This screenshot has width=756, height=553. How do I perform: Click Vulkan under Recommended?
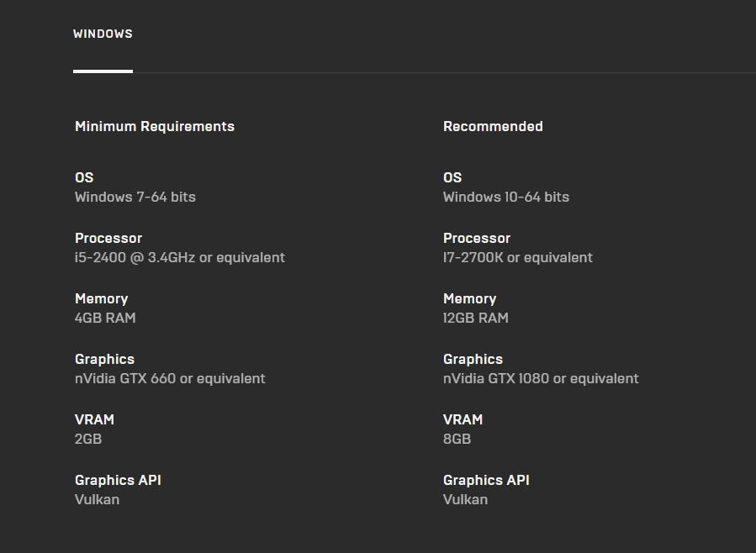(465, 499)
